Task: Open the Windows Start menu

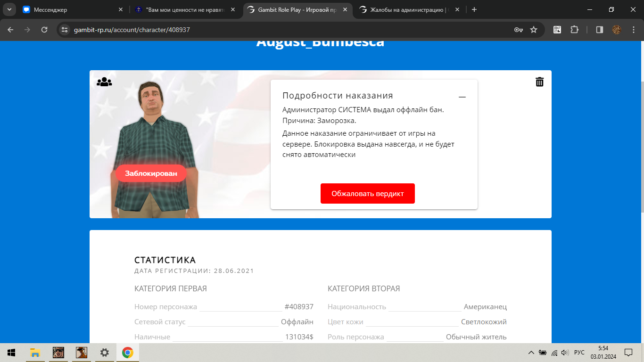Action: (11, 353)
